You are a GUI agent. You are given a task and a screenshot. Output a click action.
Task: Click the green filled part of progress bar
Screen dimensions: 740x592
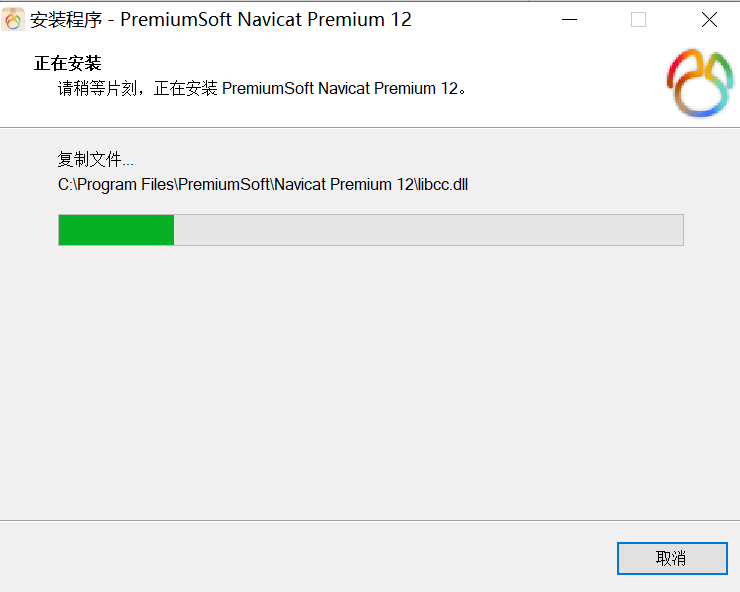tap(116, 230)
